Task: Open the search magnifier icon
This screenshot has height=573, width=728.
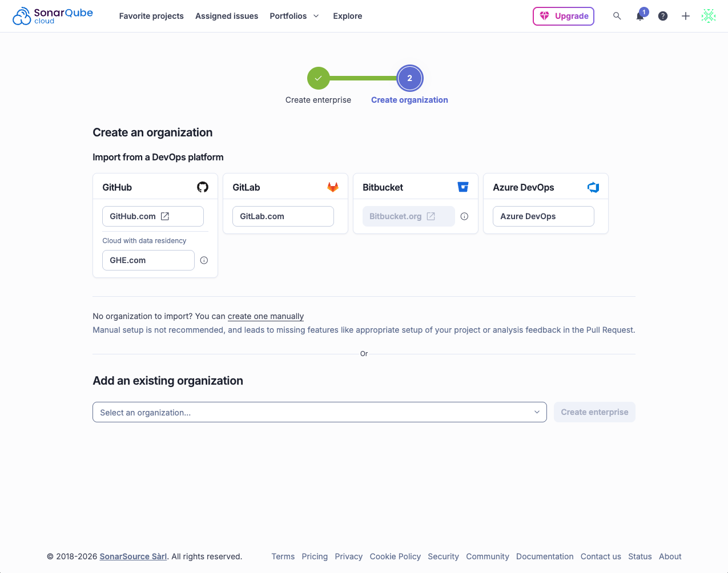Action: point(617,16)
